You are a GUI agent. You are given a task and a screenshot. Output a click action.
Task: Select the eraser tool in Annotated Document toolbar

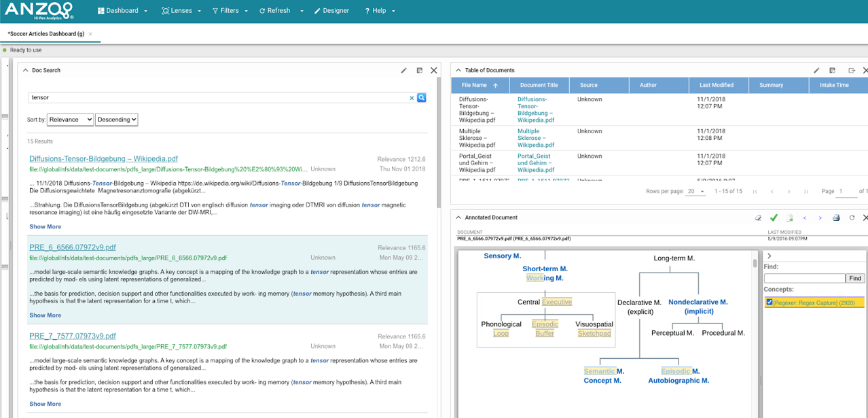758,217
